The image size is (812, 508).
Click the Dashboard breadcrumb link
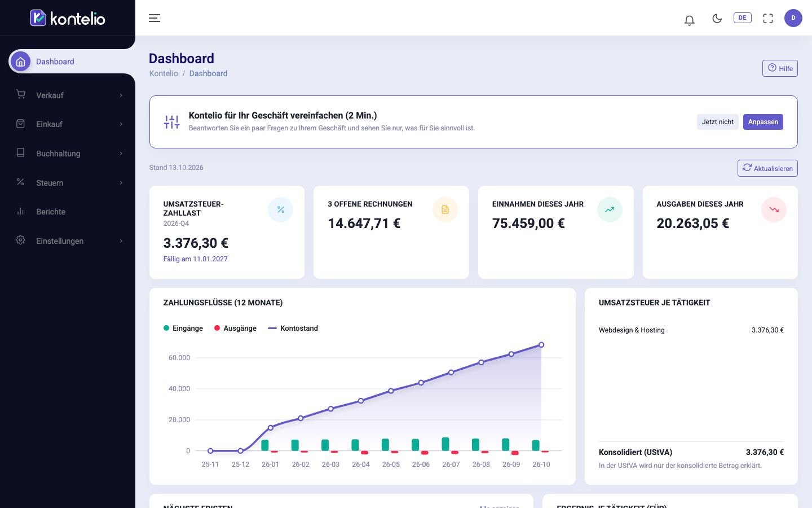click(208, 73)
